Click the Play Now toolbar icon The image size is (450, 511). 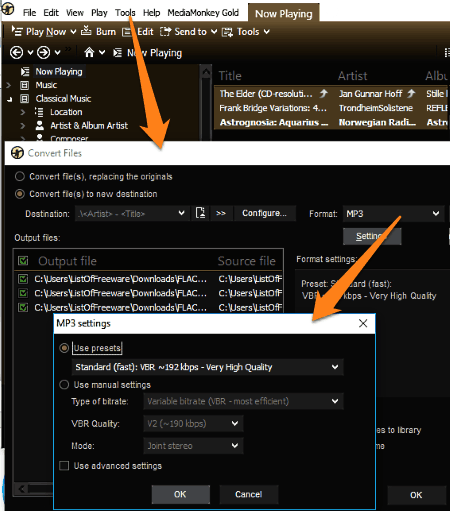17,31
